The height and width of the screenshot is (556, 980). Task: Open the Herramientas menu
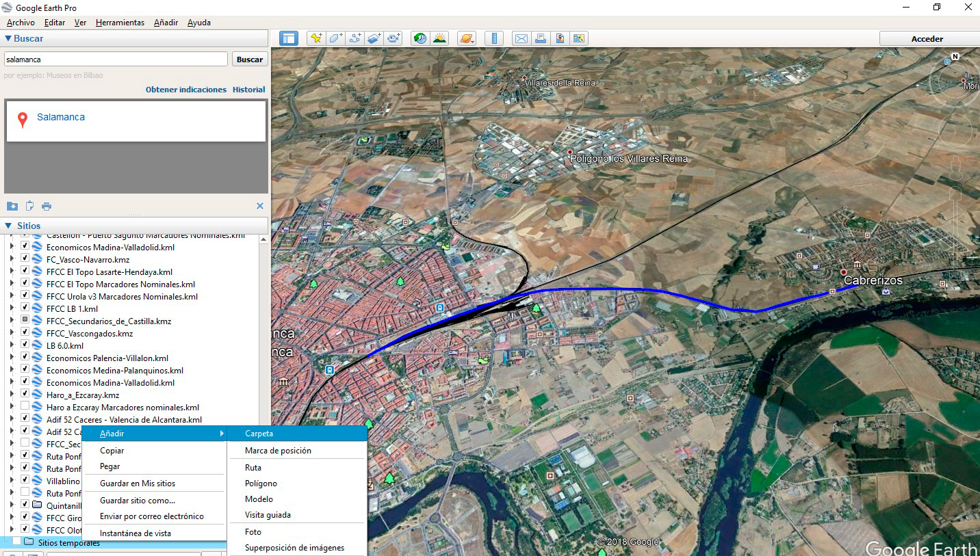click(120, 23)
